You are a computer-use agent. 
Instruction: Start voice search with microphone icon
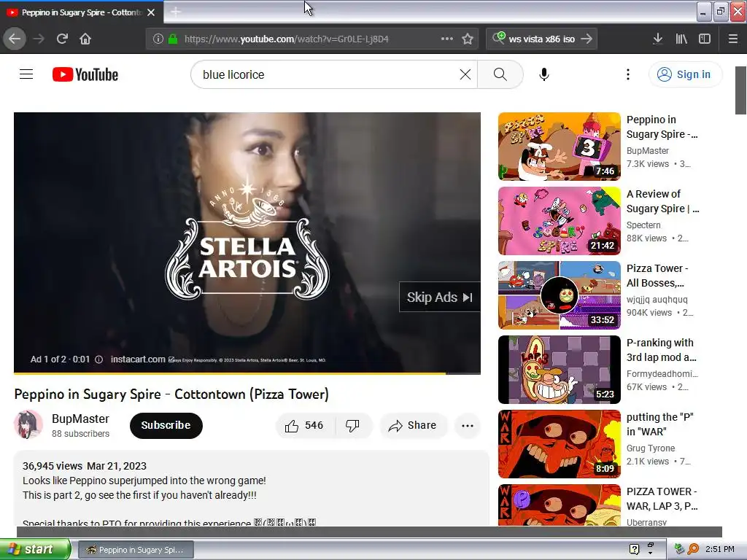click(544, 75)
